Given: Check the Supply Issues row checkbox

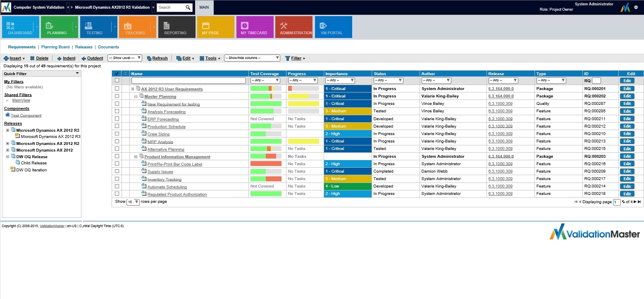Looking at the screenshot, I should click(x=117, y=171).
